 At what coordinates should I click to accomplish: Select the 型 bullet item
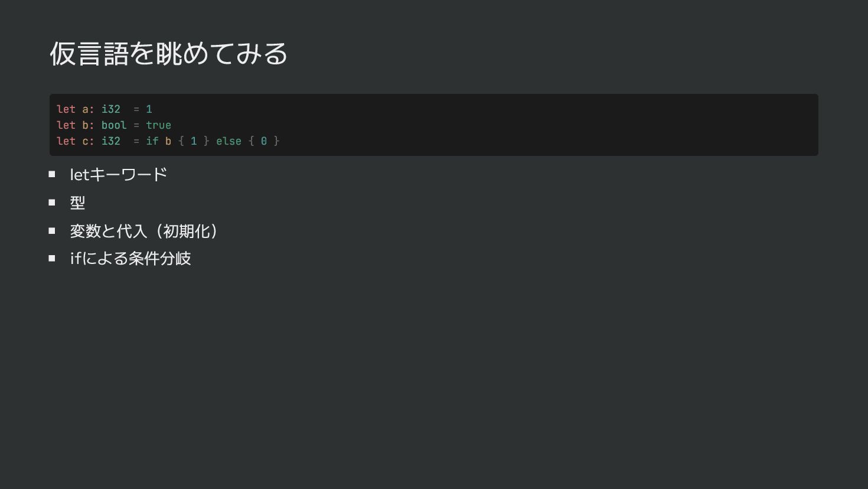click(x=77, y=203)
